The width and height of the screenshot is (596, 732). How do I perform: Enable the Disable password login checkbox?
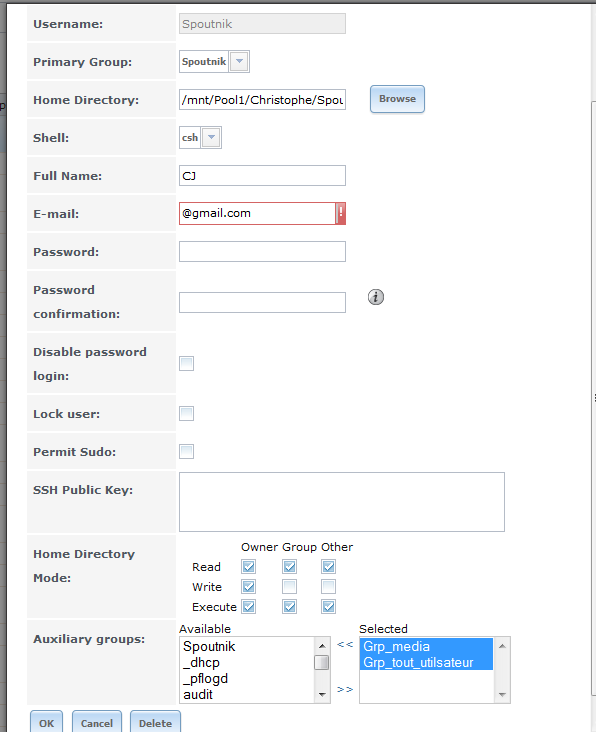click(x=187, y=363)
